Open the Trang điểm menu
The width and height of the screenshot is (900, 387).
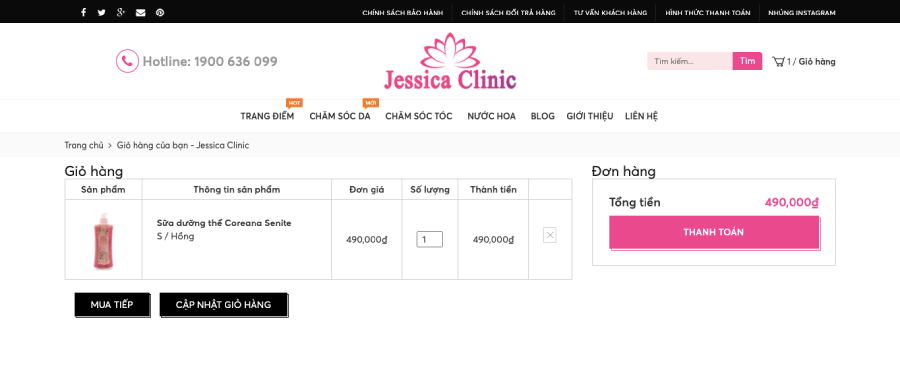pos(267,116)
